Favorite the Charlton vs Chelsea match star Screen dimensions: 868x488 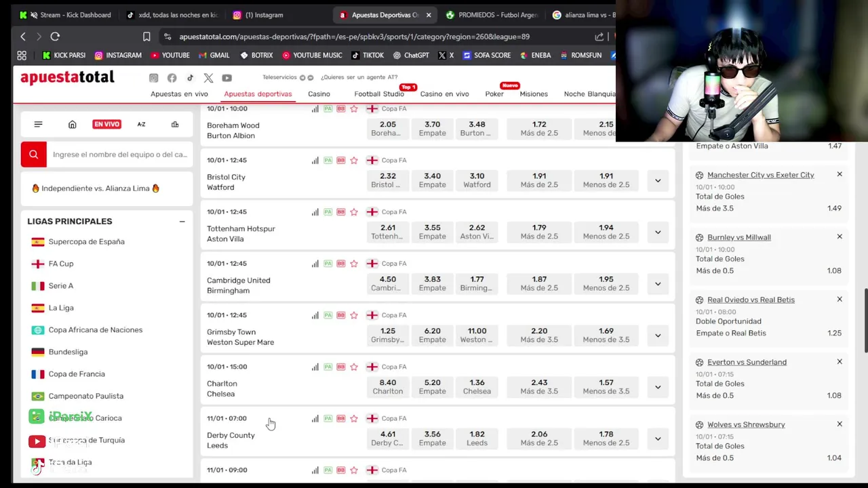354,367
